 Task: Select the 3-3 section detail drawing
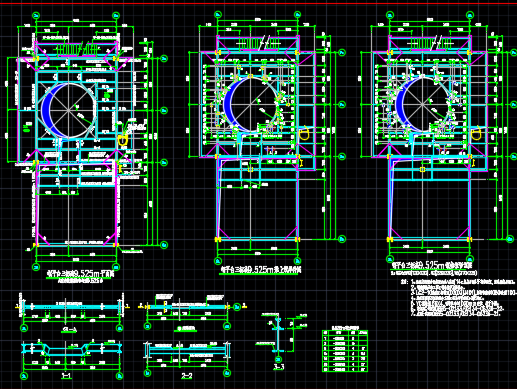pos(281,337)
